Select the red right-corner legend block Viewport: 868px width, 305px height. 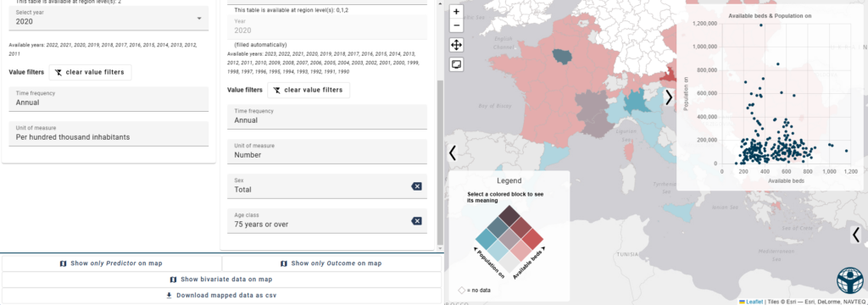532,239
